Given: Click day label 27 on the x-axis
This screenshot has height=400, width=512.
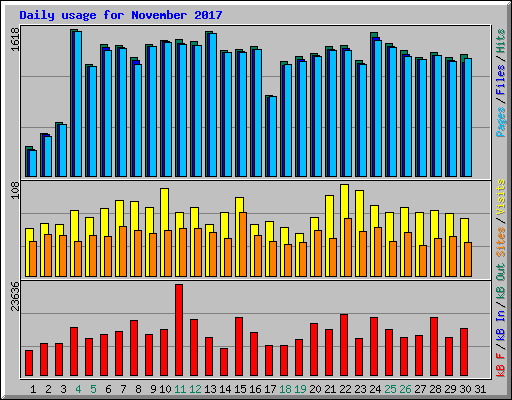Looking at the screenshot, I should point(420,389).
